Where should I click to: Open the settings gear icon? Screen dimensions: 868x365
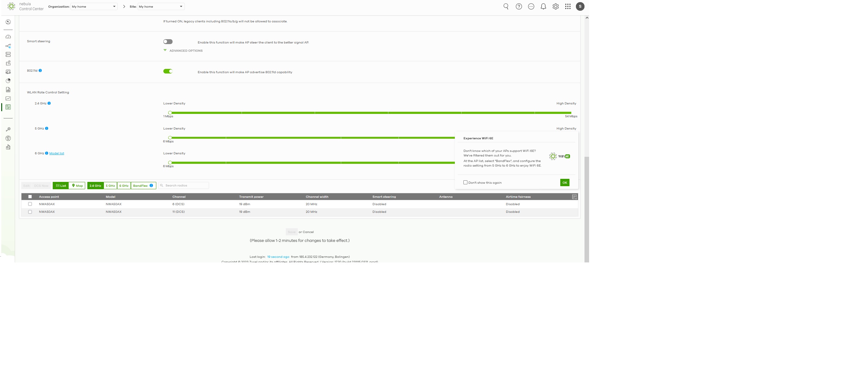555,6
